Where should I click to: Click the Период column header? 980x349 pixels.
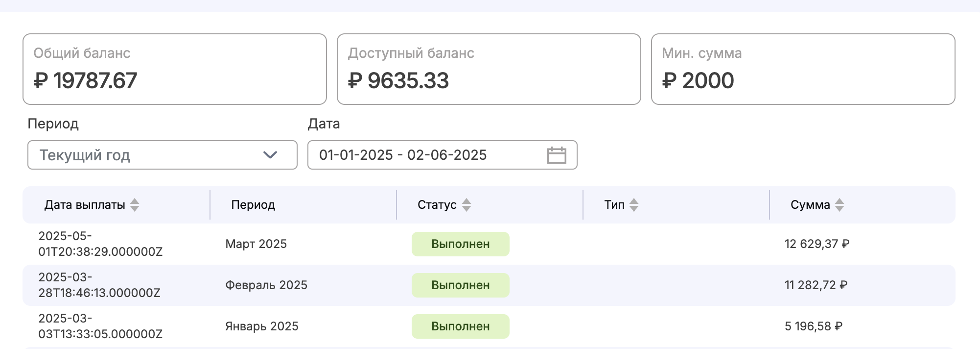(x=253, y=205)
